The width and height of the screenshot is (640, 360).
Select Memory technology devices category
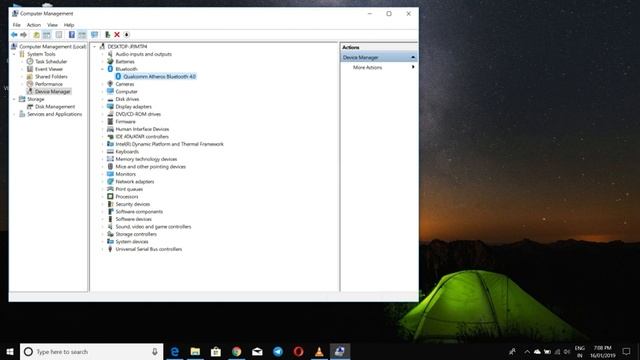click(x=146, y=159)
